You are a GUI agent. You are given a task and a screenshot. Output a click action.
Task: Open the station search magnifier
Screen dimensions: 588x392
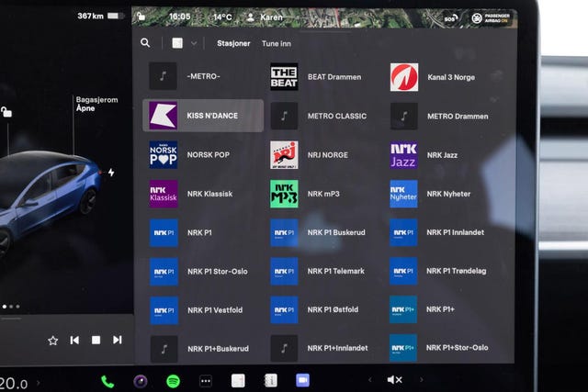click(145, 43)
